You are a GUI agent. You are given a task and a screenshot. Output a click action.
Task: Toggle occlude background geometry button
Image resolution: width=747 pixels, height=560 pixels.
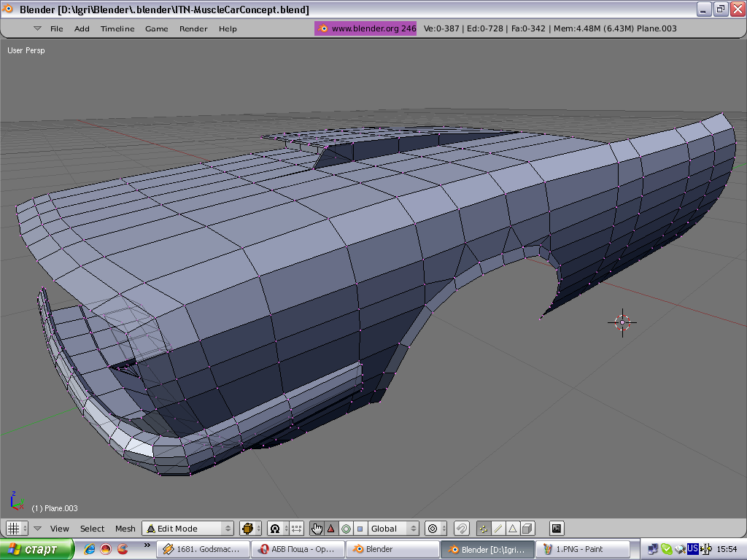[527, 529]
